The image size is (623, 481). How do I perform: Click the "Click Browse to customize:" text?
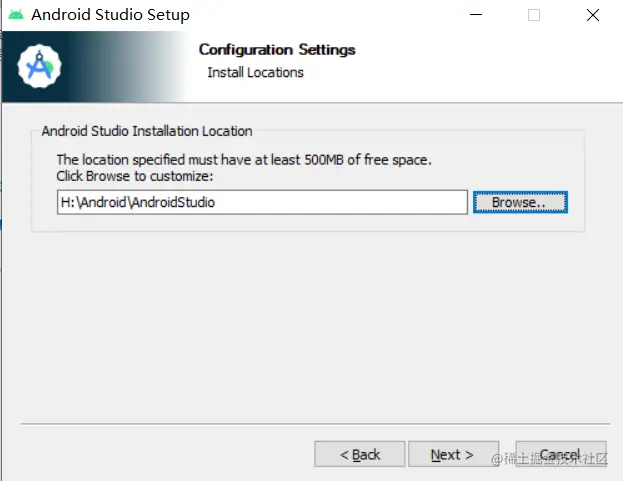pos(135,176)
